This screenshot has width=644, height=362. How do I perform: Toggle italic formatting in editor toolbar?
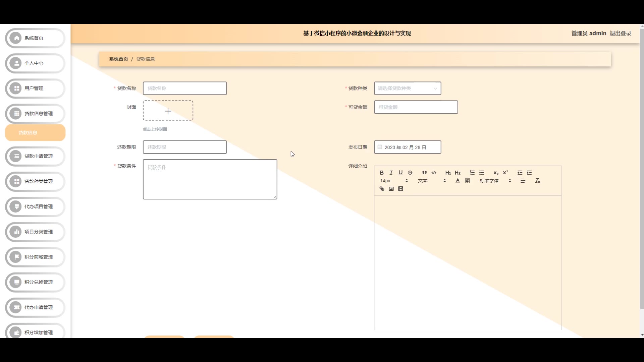pyautogui.click(x=391, y=173)
